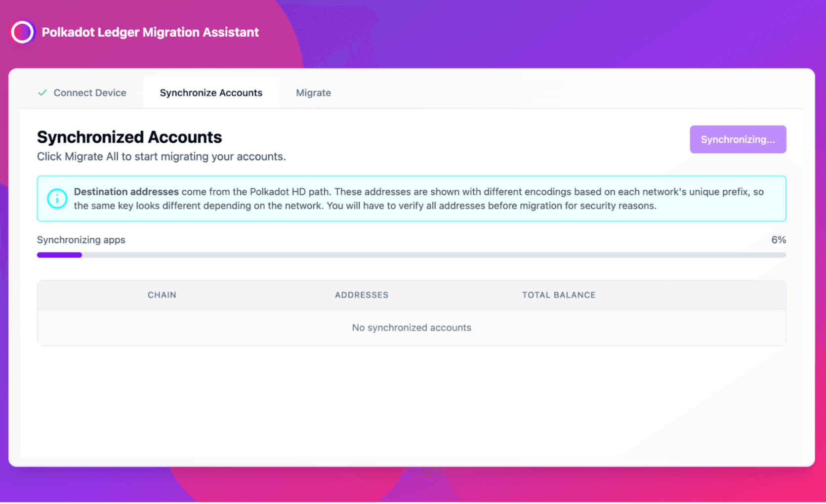Image resolution: width=826 pixels, height=504 pixels.
Task: Select the Synchronize Accounts tab
Action: point(211,93)
